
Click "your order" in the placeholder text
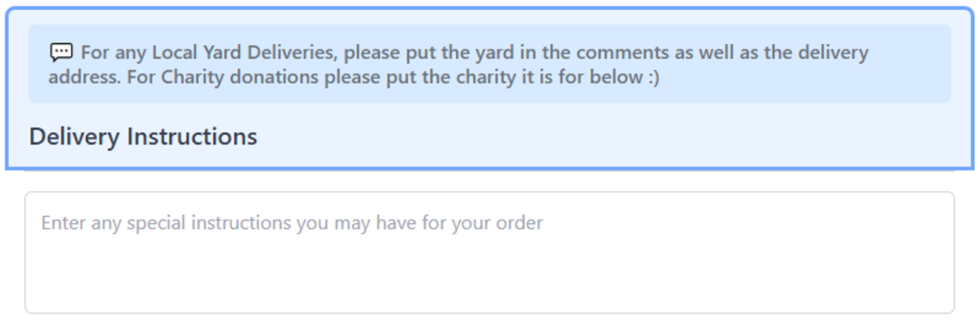coord(497,223)
